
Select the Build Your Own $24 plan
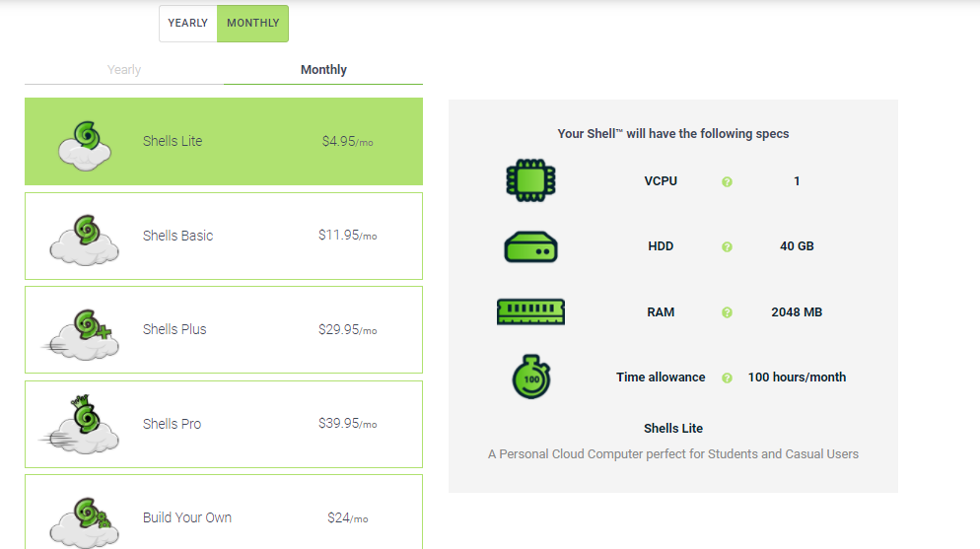[x=224, y=517]
